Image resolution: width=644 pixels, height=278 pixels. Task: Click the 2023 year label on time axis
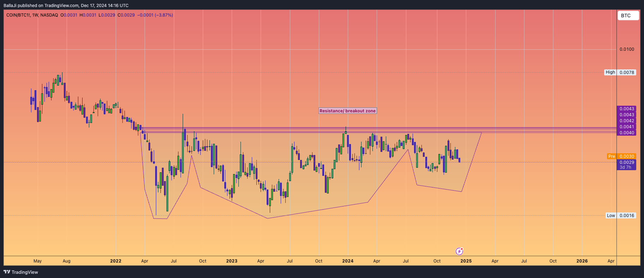pos(232,261)
